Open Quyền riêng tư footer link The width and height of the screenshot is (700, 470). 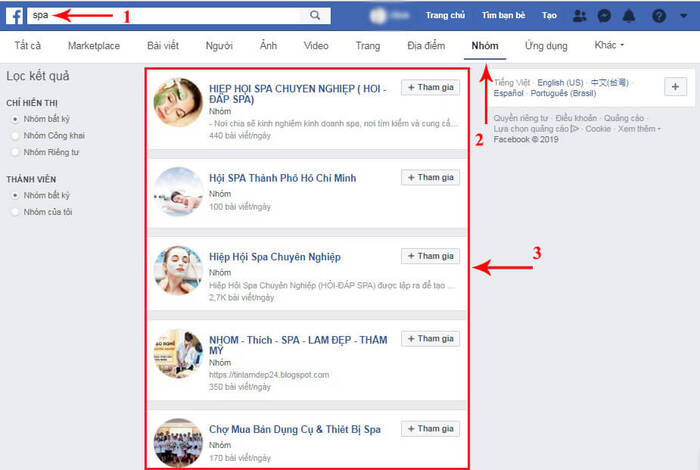pos(521,118)
